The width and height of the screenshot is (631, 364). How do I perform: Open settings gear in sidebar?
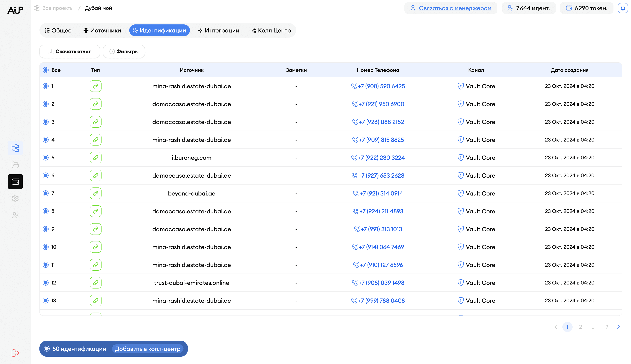pos(15,198)
